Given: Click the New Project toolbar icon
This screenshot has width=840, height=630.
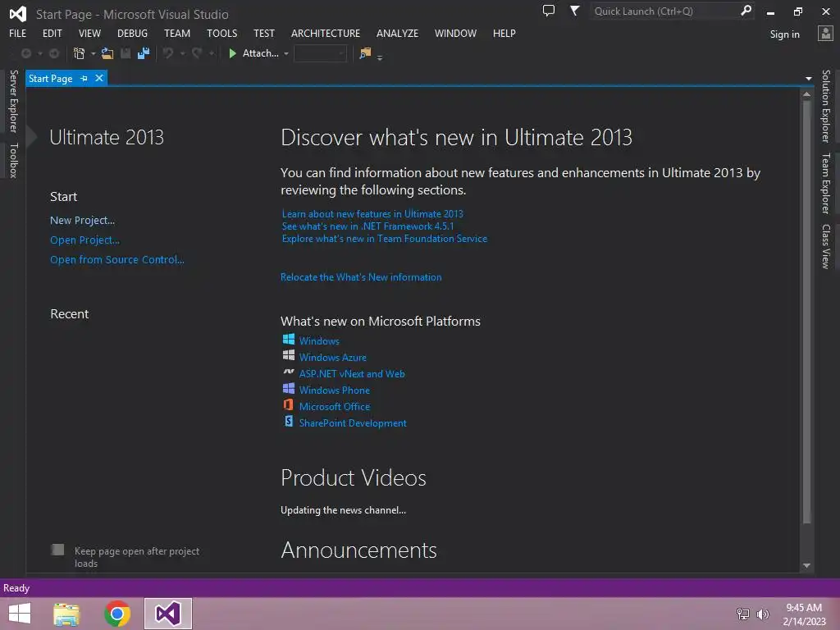Looking at the screenshot, I should (x=79, y=53).
